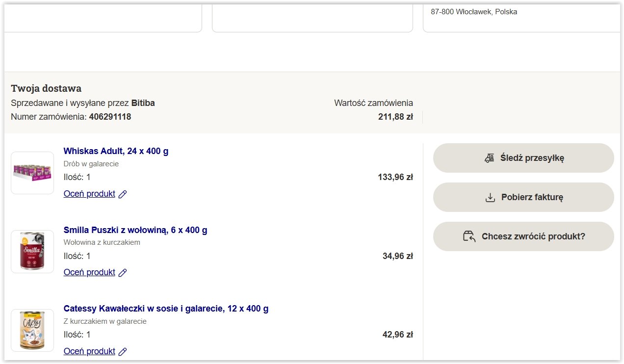Click Chcesz zwrócić produkt? return button
Screen dimensions: 624x364
click(523, 236)
